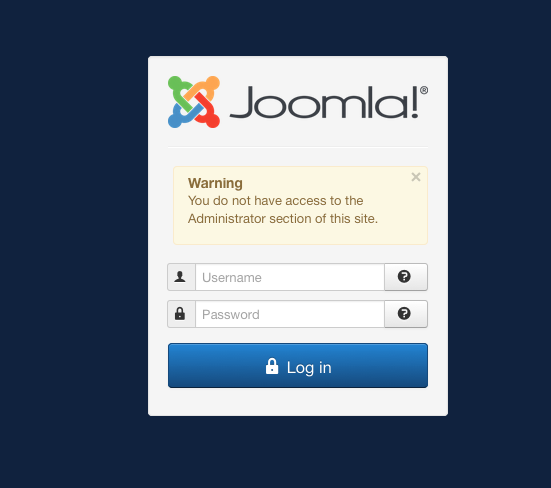This screenshot has height=488, width=551.
Task: Click the white padlock icon on Log in button
Action: point(272,366)
